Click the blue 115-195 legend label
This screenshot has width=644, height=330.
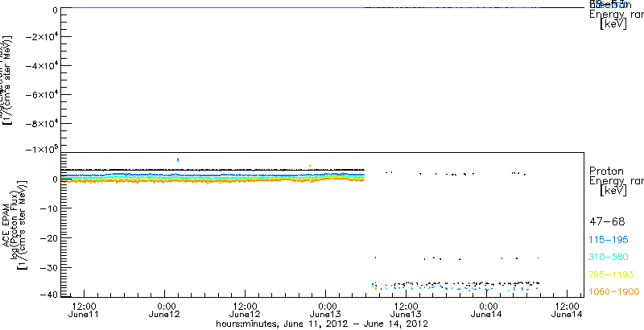coord(610,240)
